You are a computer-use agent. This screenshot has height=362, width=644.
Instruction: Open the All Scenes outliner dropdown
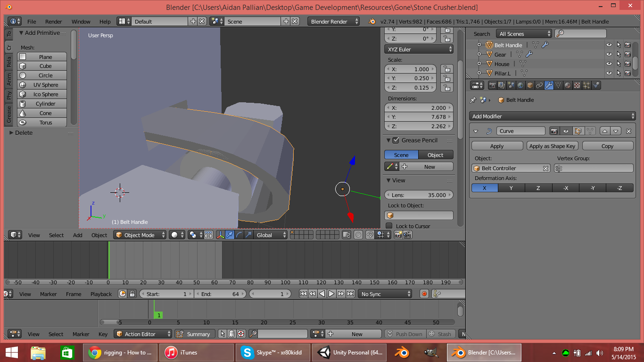coord(524,34)
